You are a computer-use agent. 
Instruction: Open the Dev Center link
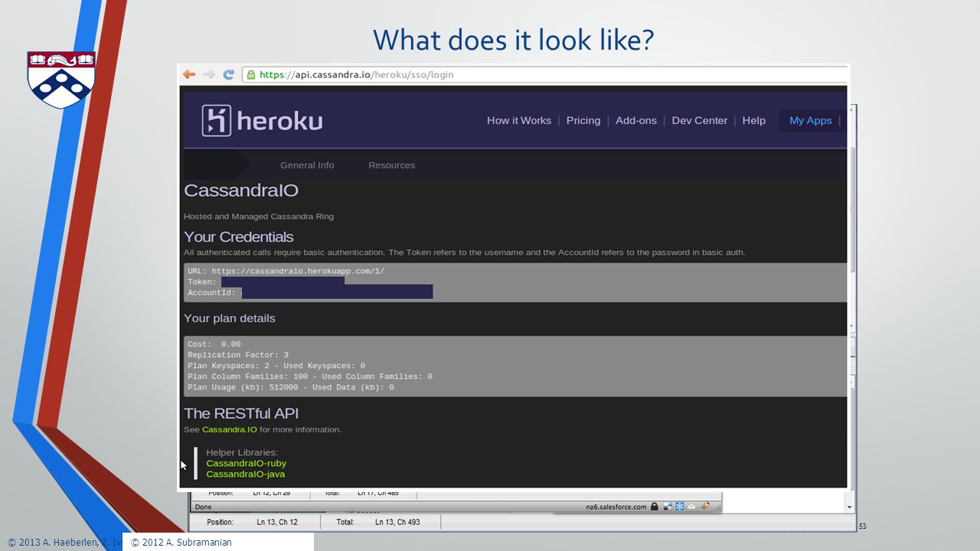tap(700, 120)
